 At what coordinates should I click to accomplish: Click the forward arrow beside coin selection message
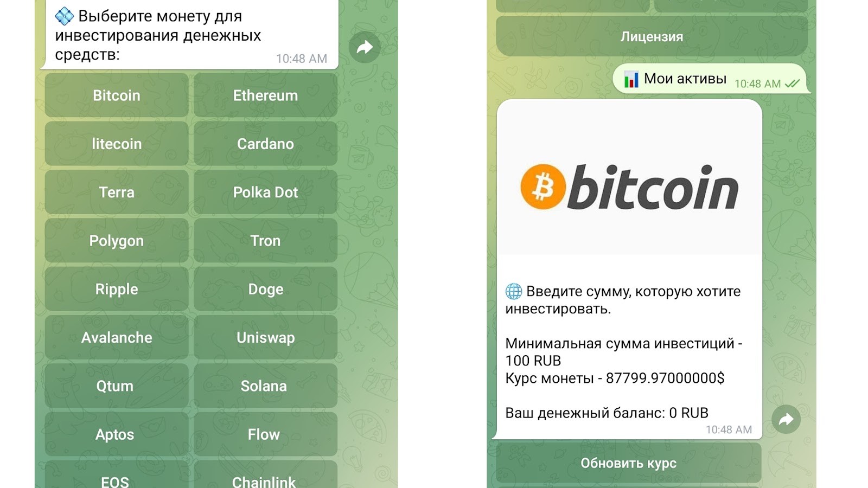[365, 48]
